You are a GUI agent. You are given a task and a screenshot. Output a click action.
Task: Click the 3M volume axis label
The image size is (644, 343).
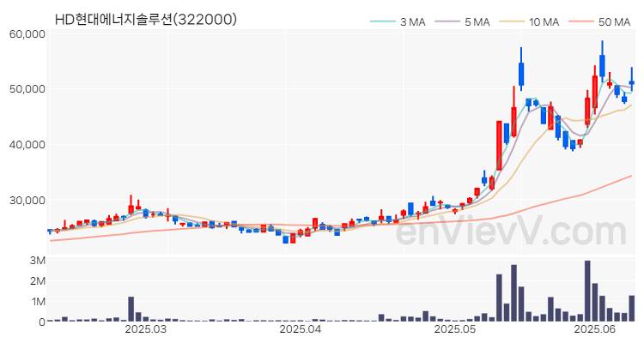point(38,261)
